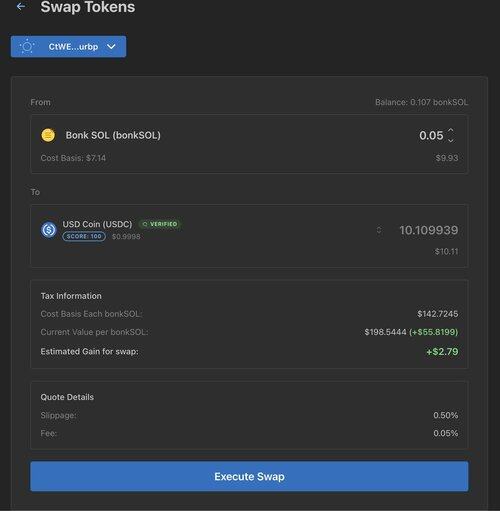Click the Fee 0.05% value
This screenshot has width=500, height=511.
(446, 433)
